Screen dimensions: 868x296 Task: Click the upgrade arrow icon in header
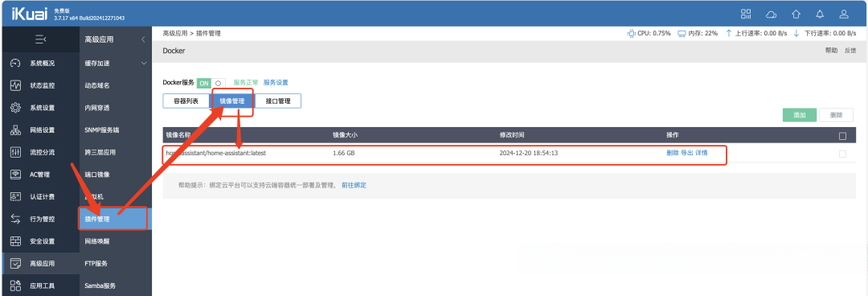click(x=796, y=14)
